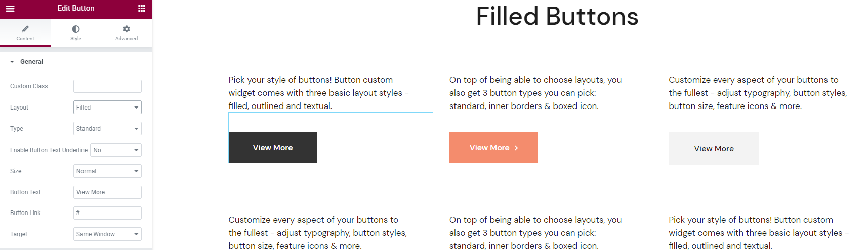The height and width of the screenshot is (250, 868).
Task: Open the widgets grid panel icon
Action: [x=142, y=9]
